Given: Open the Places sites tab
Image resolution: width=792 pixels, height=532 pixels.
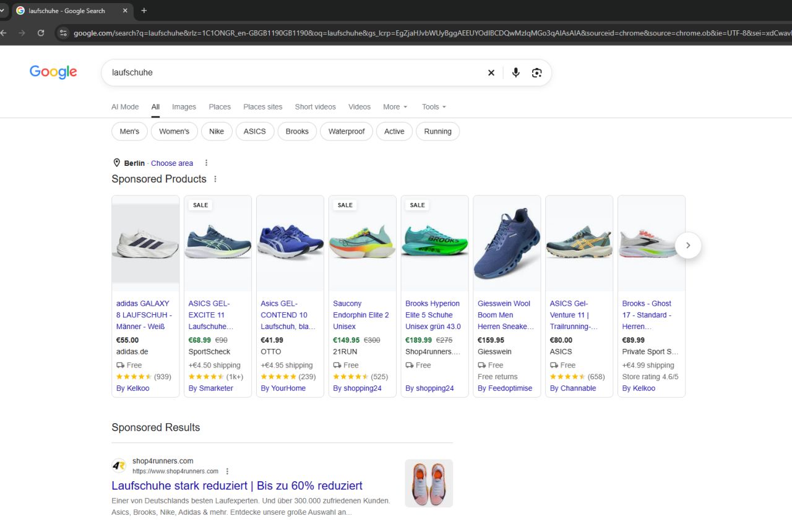Looking at the screenshot, I should tap(263, 107).
